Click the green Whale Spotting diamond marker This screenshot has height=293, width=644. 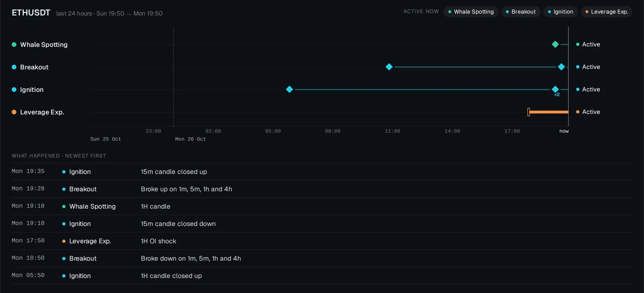pyautogui.click(x=555, y=44)
